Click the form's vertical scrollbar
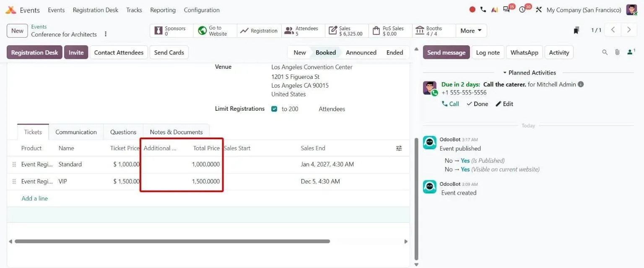 [x=416, y=198]
